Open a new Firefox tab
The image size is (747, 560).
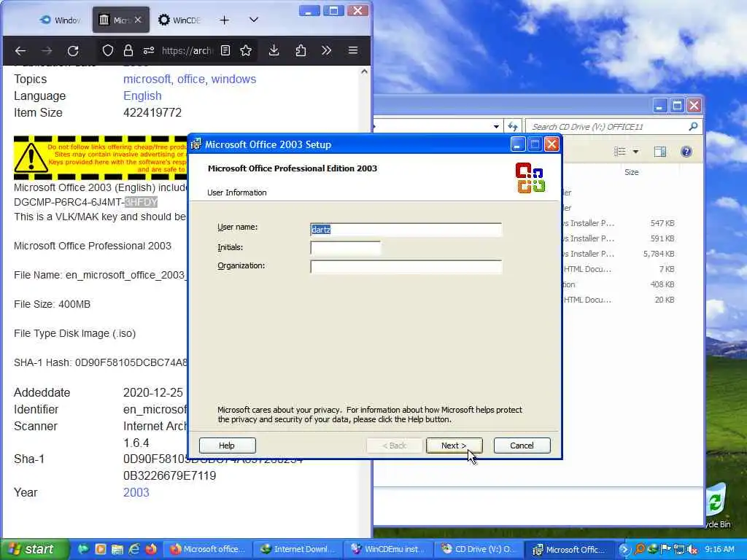tap(225, 20)
